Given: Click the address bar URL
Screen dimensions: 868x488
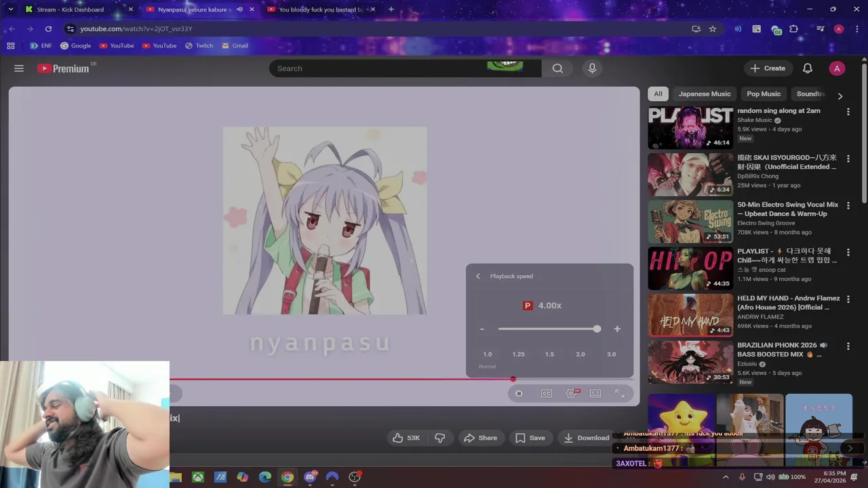Looking at the screenshot, I should (x=136, y=28).
